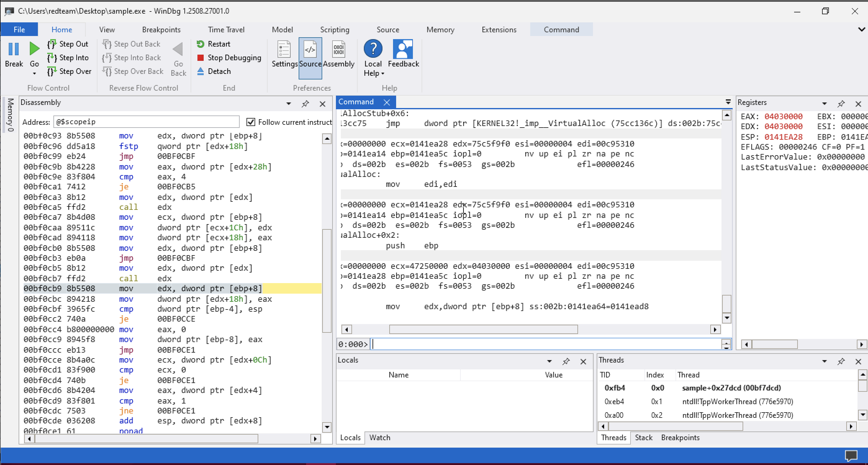Open the Disassembly panel options dropdown

pos(288,104)
